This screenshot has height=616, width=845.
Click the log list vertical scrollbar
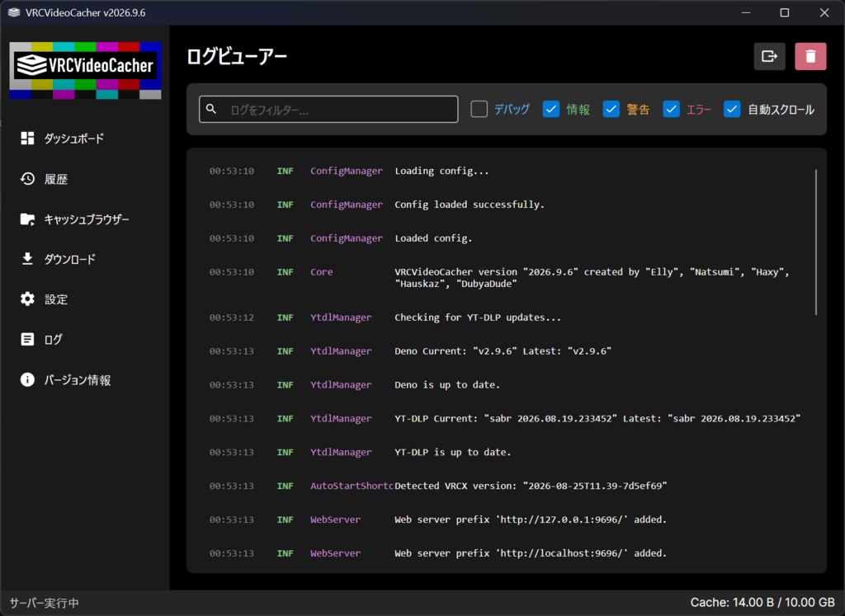[x=816, y=242]
